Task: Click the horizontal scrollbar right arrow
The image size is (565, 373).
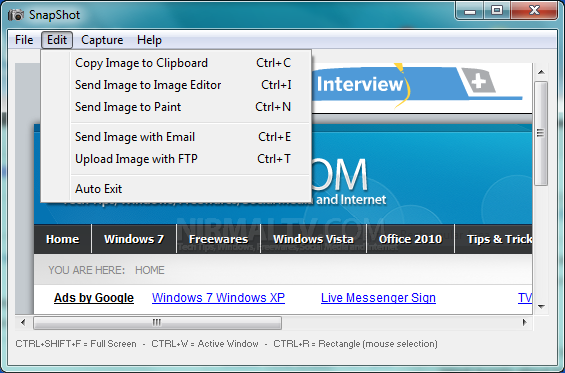Action: pos(525,322)
